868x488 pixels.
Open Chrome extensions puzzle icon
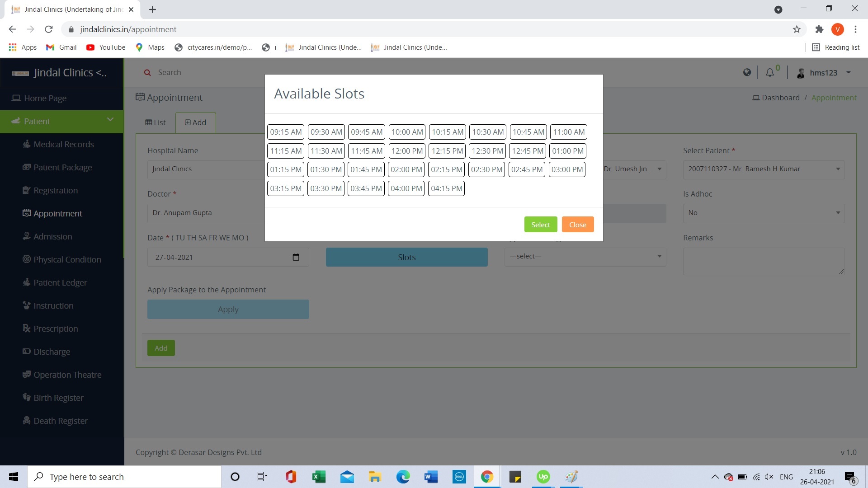[819, 29]
